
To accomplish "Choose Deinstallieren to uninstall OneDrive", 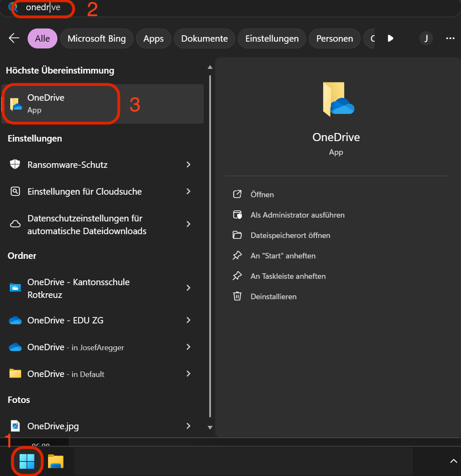I will click(x=273, y=296).
